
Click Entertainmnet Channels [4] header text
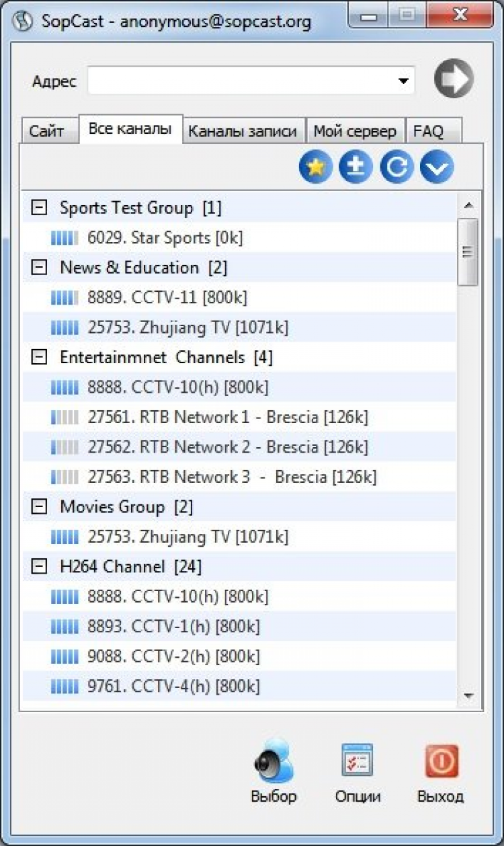(167, 357)
